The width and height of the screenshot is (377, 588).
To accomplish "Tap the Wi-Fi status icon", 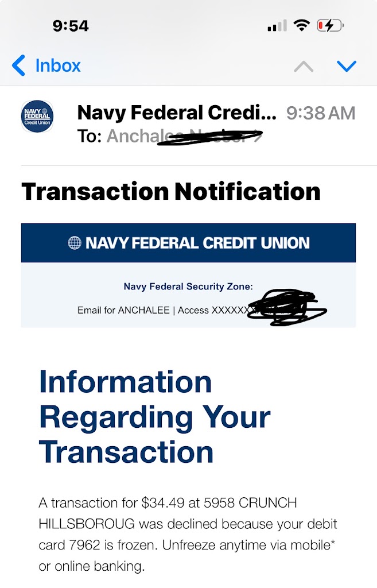I will coord(301,25).
